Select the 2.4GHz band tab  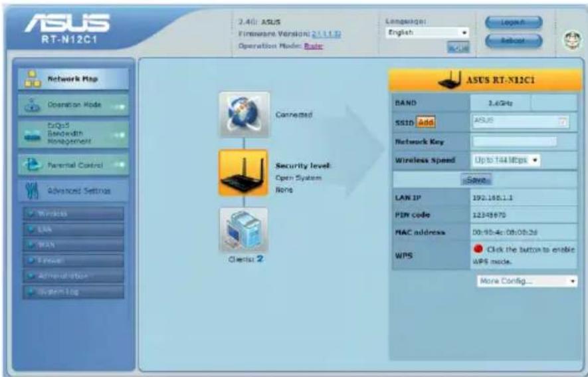(x=500, y=103)
